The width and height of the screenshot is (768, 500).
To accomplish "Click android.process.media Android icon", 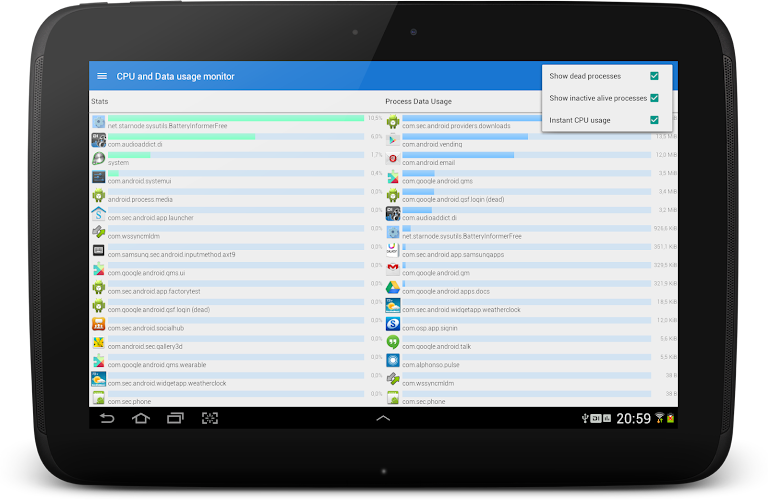I will 98,195.
